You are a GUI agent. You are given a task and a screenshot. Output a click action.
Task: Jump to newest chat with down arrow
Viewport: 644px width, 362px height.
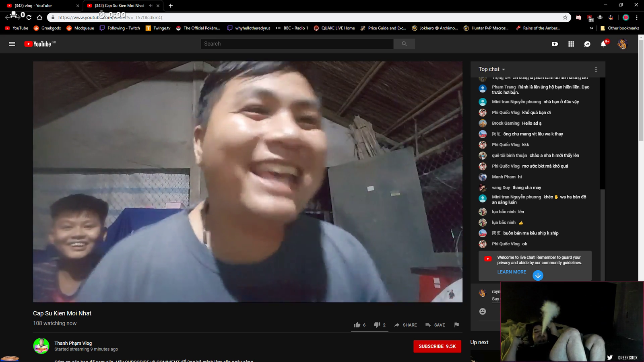click(538, 276)
